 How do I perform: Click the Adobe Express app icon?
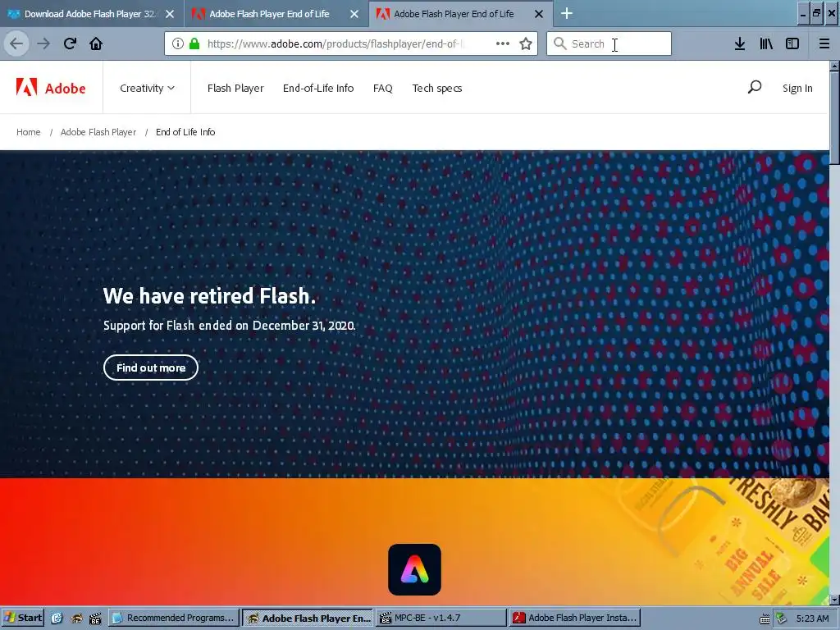pyautogui.click(x=414, y=569)
